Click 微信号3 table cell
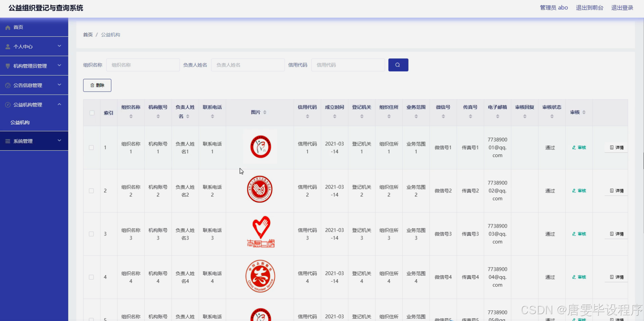Viewport: 644px width, 321px height. click(443, 234)
